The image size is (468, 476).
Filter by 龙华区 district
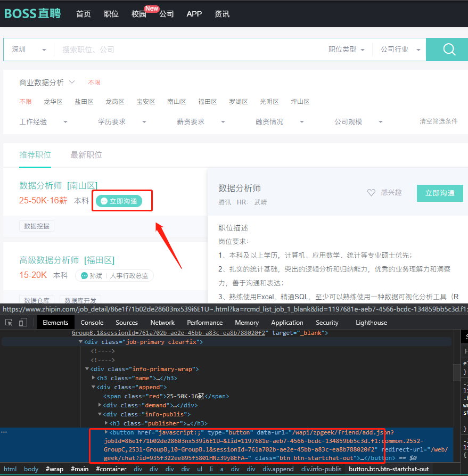53,102
